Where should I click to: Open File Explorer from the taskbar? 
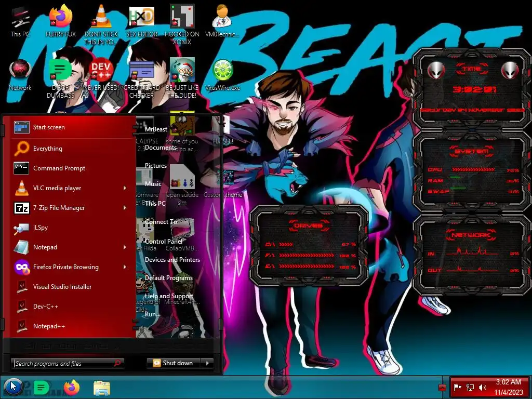102,388
